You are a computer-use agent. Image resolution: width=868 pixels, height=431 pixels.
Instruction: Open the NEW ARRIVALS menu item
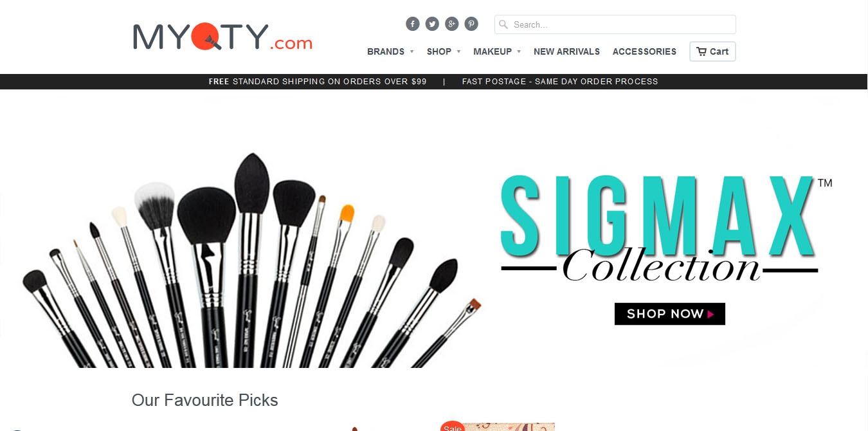[x=566, y=51]
